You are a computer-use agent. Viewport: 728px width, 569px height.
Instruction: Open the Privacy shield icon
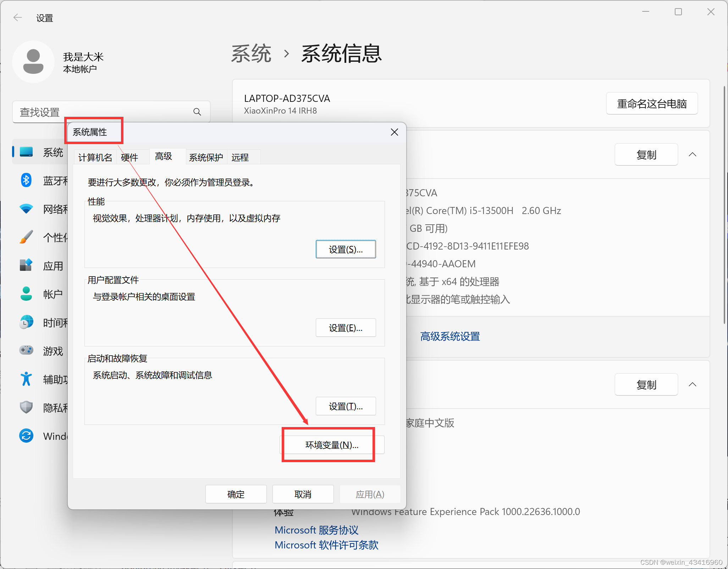[x=26, y=407]
